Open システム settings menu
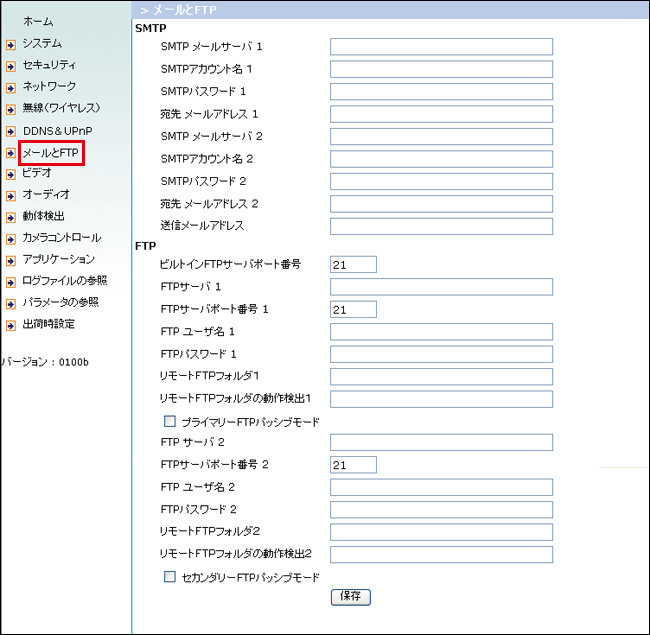The image size is (650, 635). (x=42, y=43)
